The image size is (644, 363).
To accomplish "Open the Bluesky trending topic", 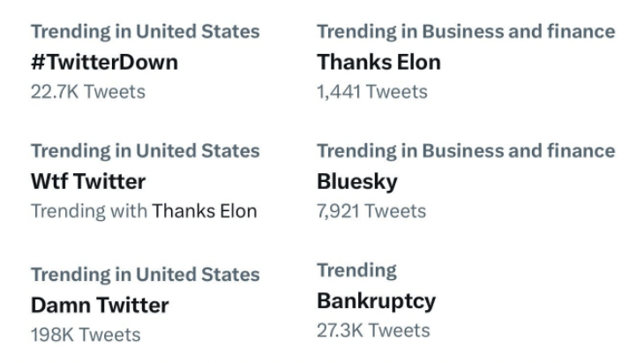I will pyautogui.click(x=357, y=182).
